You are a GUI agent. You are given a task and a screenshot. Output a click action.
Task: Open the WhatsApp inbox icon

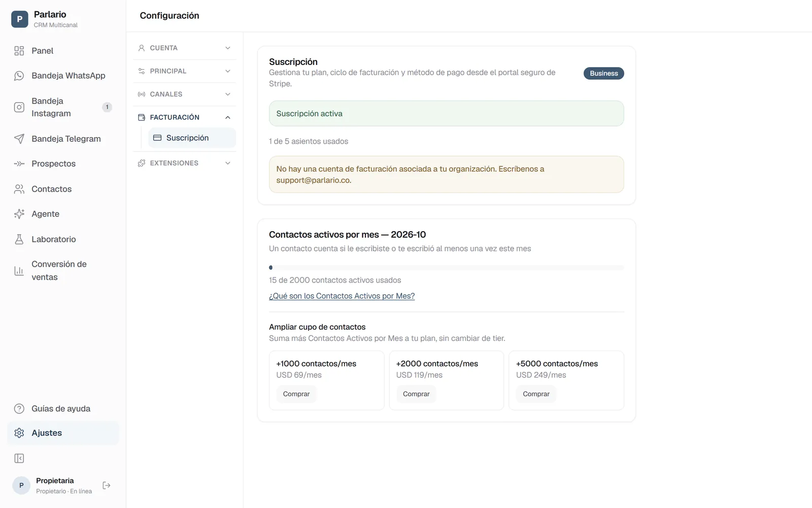coord(19,76)
